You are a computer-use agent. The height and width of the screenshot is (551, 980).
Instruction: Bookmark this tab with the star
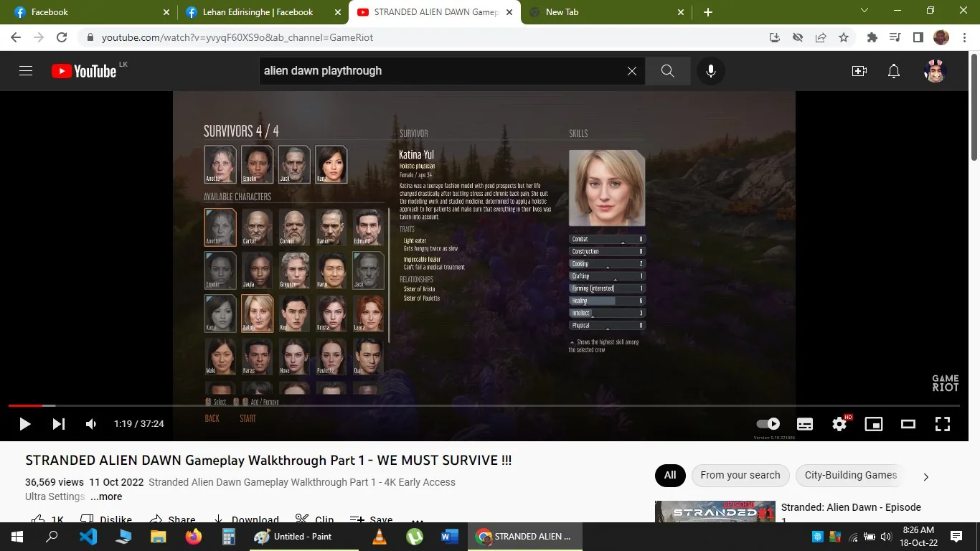point(844,37)
